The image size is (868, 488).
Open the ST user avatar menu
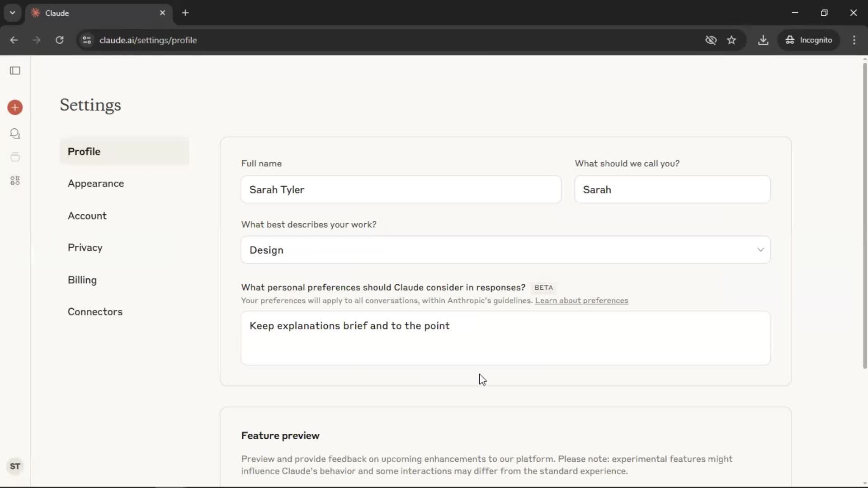coord(15,466)
